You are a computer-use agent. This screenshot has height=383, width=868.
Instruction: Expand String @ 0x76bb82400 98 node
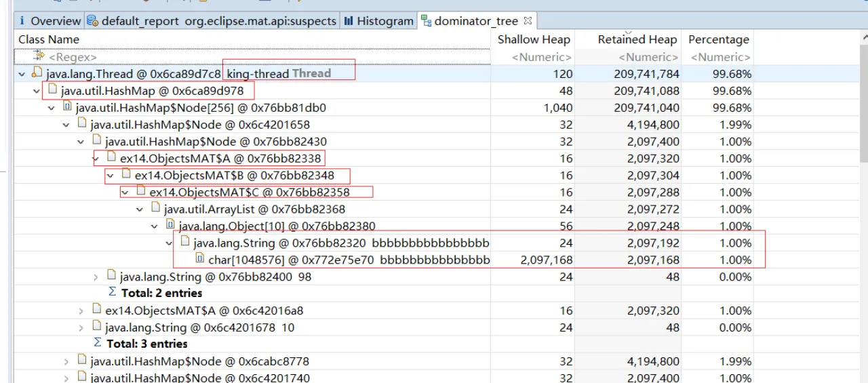coord(96,277)
